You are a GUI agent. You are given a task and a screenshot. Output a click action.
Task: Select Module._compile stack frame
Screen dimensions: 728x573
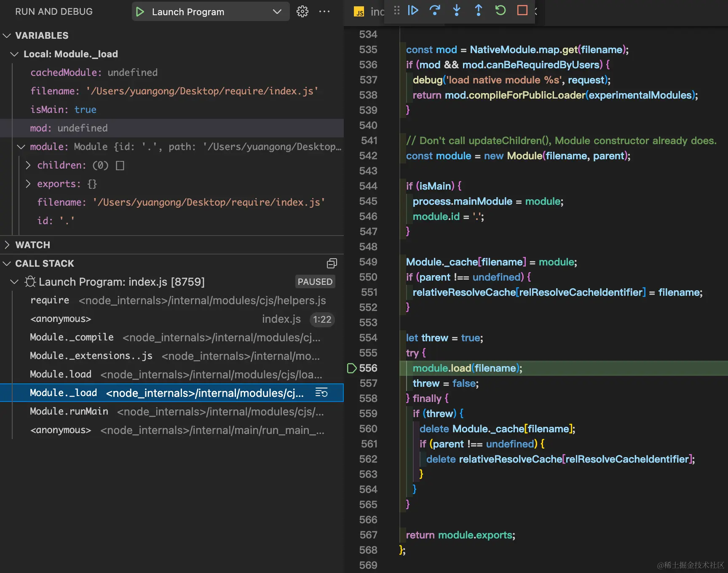pos(172,337)
